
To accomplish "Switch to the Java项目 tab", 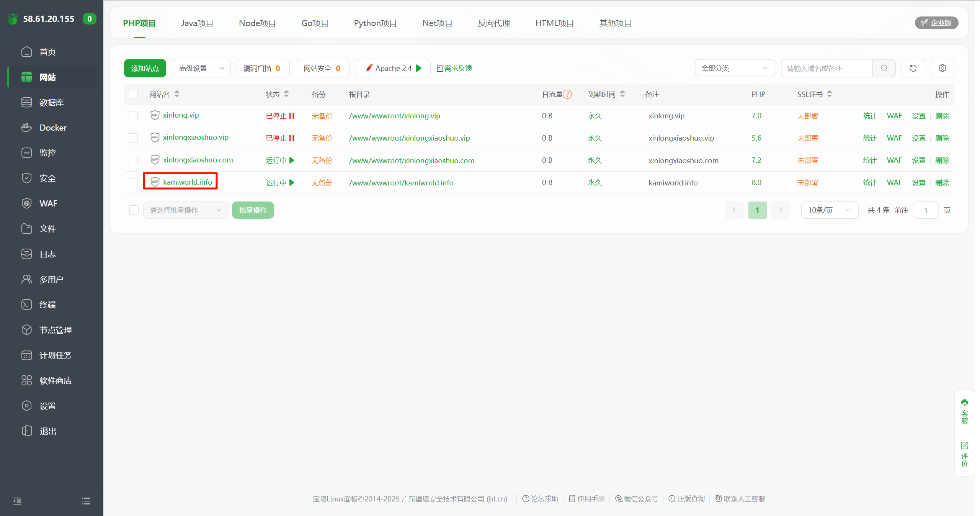I will (x=197, y=23).
